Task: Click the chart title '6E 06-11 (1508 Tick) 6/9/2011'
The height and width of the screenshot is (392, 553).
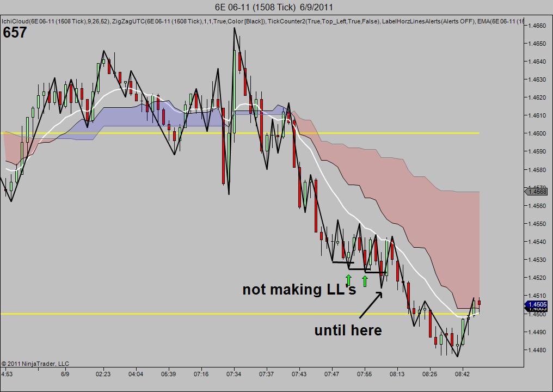Action: [274, 7]
